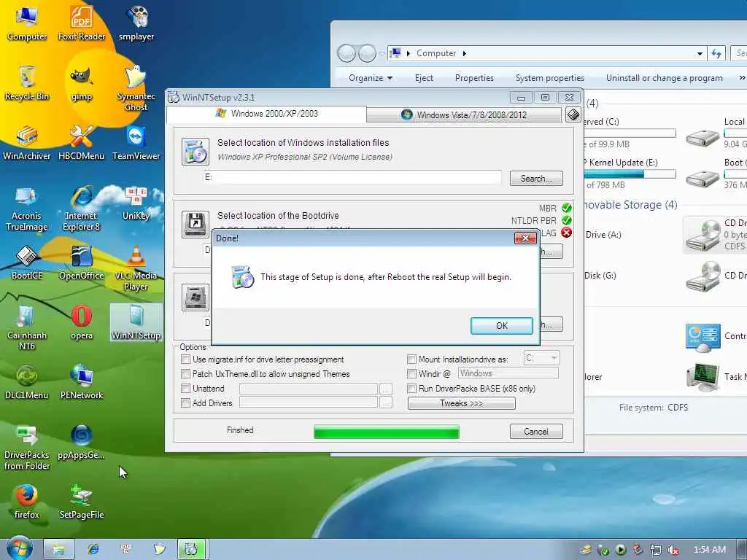
Task: Click the Windir folder name field
Action: (x=508, y=373)
